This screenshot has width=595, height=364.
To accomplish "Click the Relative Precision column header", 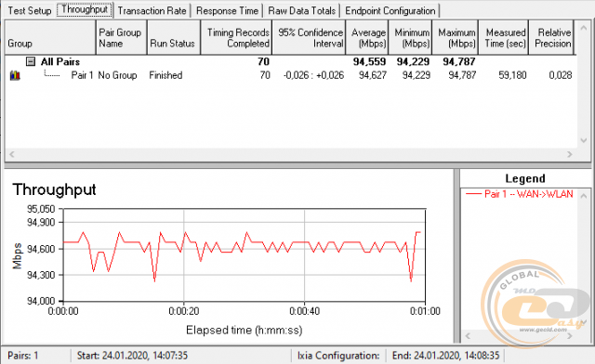I will coord(551,37).
